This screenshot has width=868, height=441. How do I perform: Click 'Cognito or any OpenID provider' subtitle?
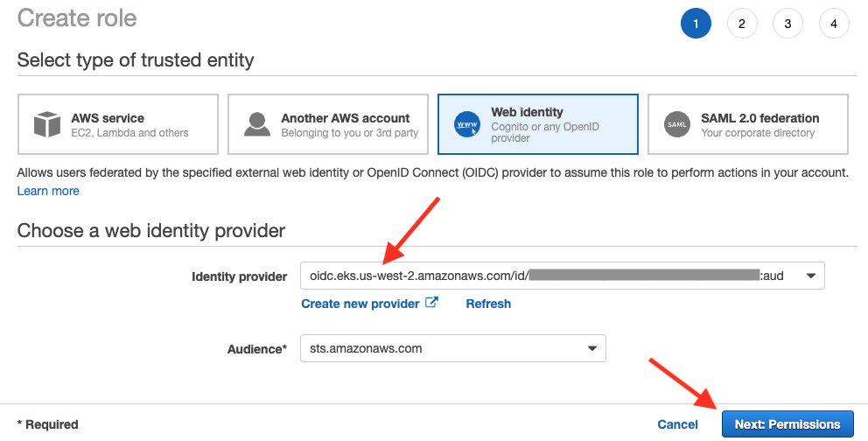click(x=545, y=132)
